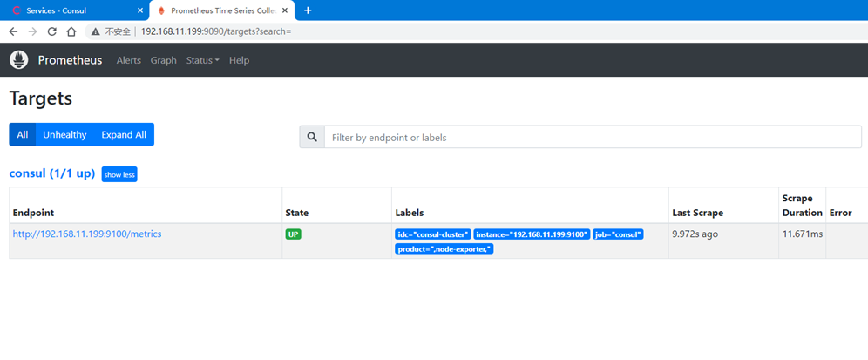Click the browser back arrow
Screen dimensions: 868x360
point(13,31)
